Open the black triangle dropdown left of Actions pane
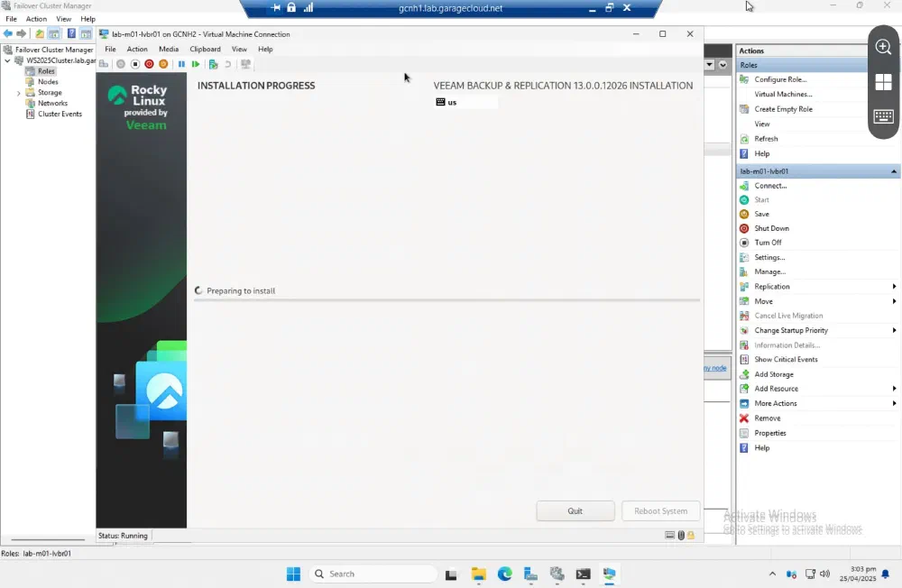This screenshot has width=902, height=588. coord(709,64)
